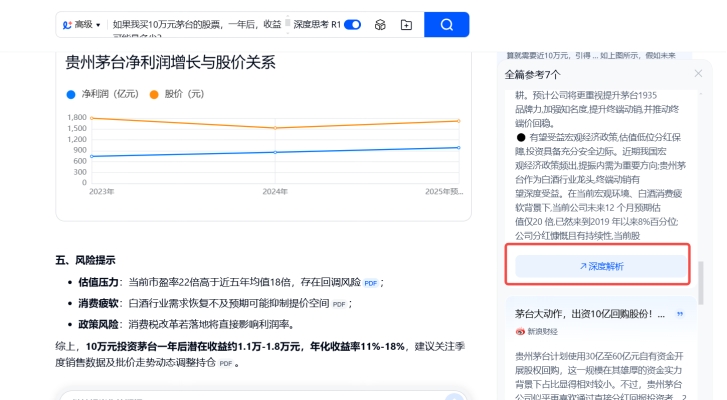Click the blue legend dot for 净利润

click(71, 94)
